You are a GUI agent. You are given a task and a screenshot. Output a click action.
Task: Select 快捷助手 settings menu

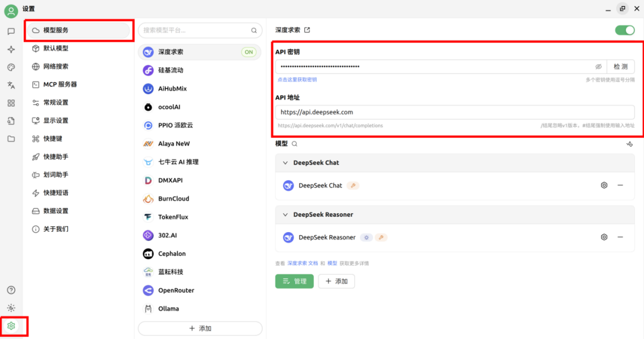(79, 157)
